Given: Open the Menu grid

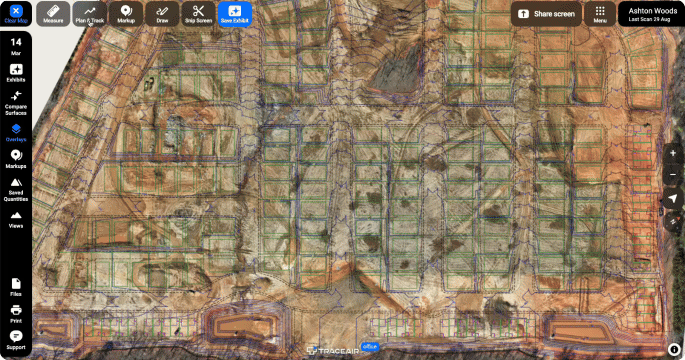Looking at the screenshot, I should click(x=600, y=14).
